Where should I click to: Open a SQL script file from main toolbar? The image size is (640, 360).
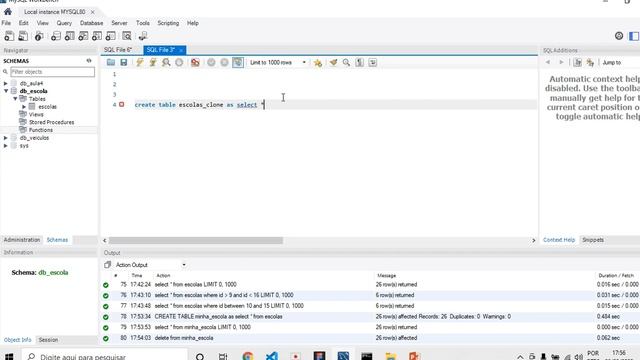point(23,36)
